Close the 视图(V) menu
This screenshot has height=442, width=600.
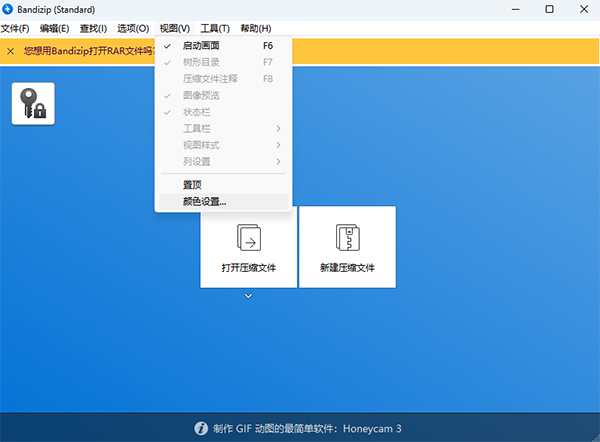pos(174,28)
